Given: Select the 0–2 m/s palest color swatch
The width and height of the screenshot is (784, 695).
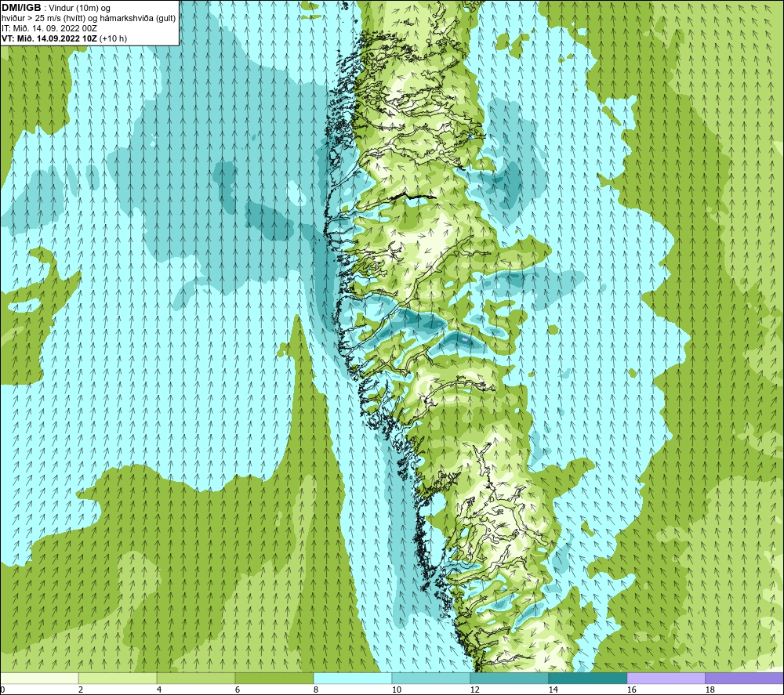Looking at the screenshot, I should [39, 678].
